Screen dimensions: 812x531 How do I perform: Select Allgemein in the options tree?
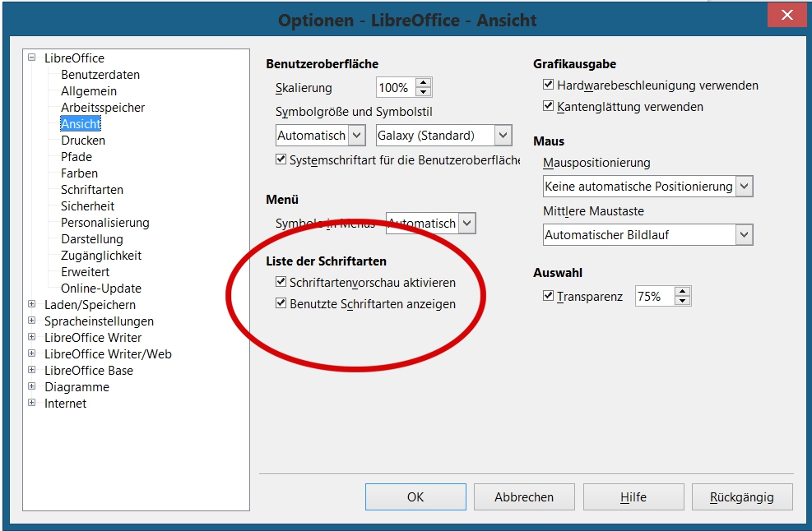point(89,91)
